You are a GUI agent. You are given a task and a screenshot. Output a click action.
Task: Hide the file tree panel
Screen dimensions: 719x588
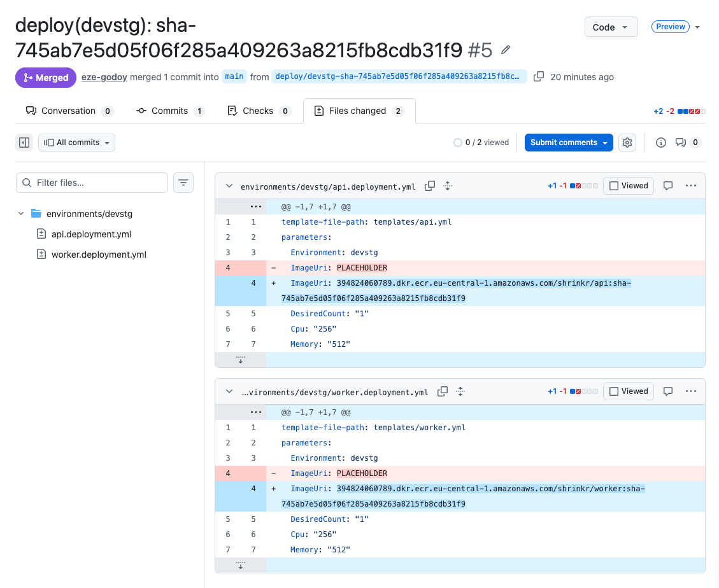click(24, 142)
